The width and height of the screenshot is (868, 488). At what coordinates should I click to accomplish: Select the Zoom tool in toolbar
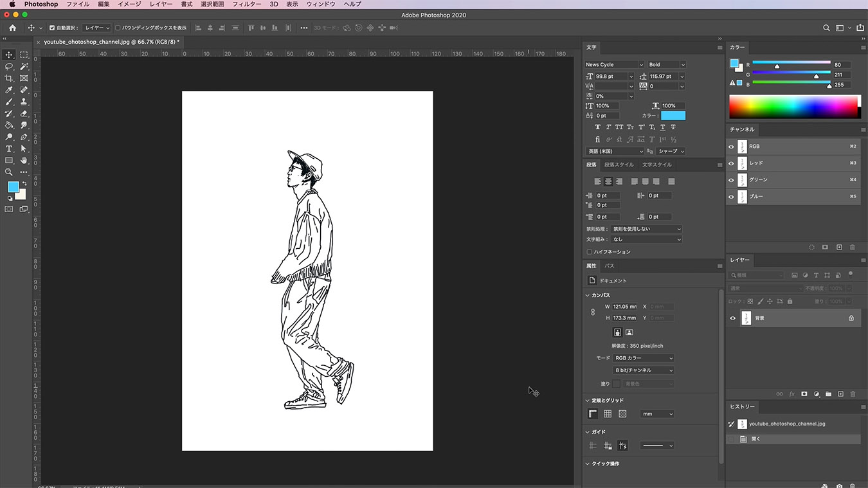[x=9, y=172]
